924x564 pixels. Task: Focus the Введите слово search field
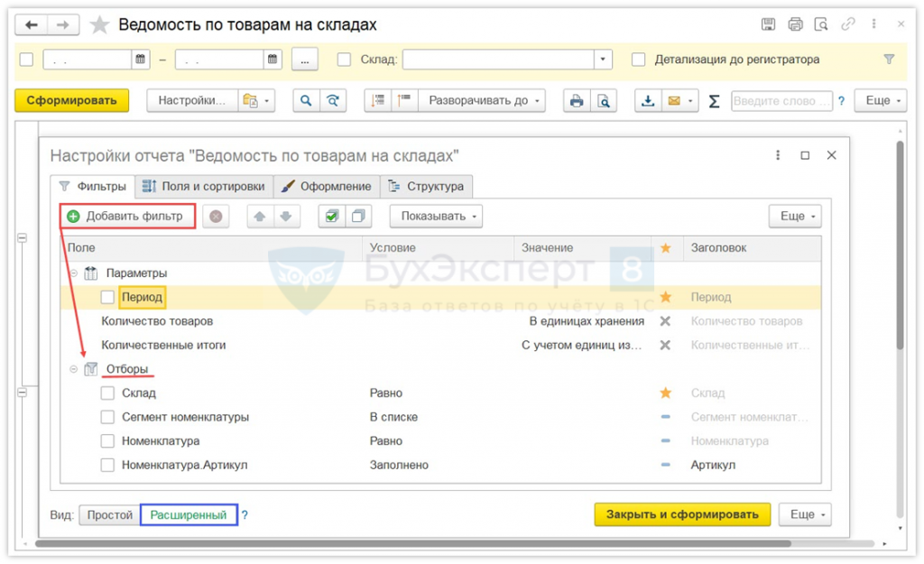point(782,101)
